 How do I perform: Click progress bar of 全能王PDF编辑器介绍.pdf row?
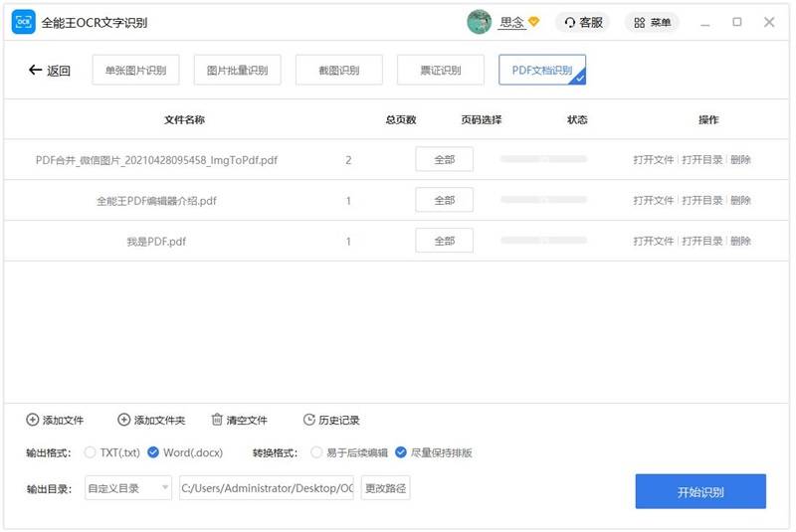[543, 199]
